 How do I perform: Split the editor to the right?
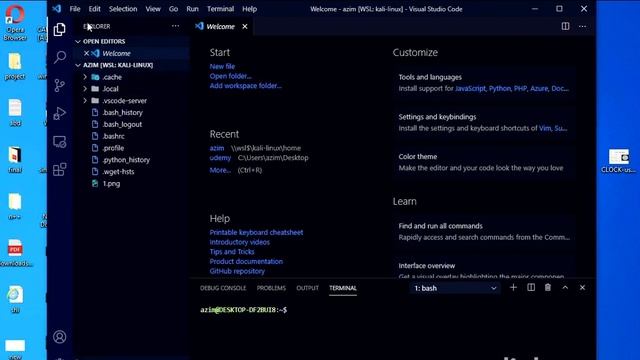[565, 26]
